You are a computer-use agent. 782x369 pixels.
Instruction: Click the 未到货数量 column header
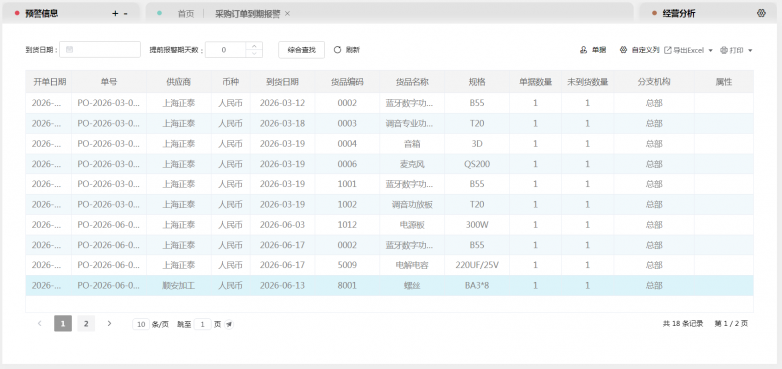tap(587, 82)
